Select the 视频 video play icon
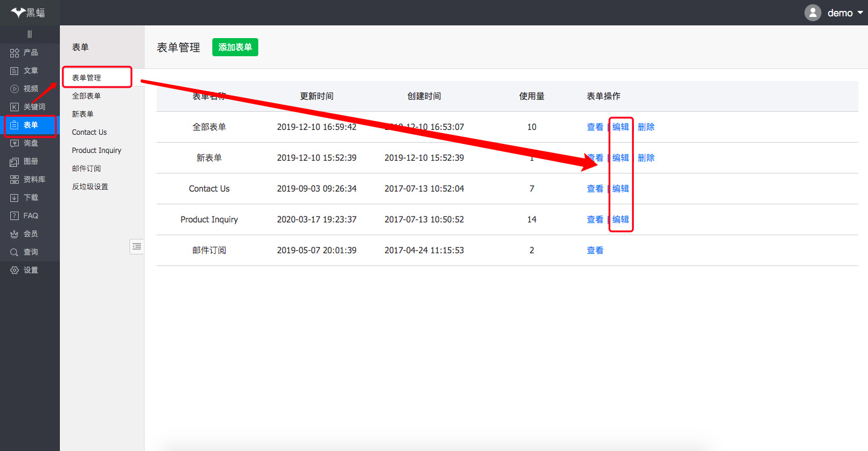868x451 pixels. point(15,89)
